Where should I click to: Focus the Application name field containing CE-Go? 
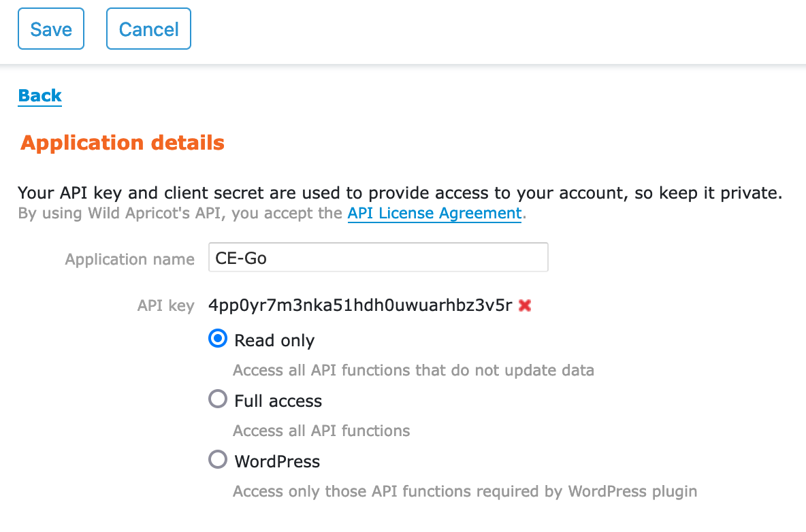click(x=378, y=257)
